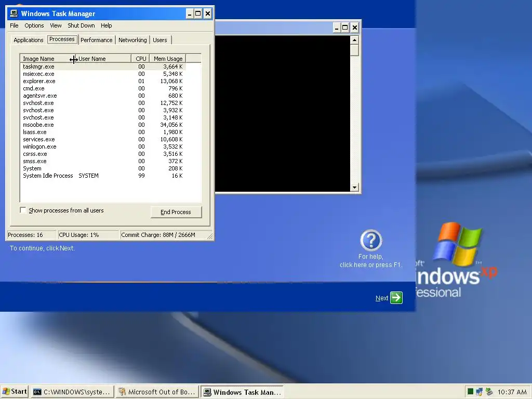Image resolution: width=532 pixels, height=399 pixels.
Task: Sort by the User Name column header
Action: (102, 59)
